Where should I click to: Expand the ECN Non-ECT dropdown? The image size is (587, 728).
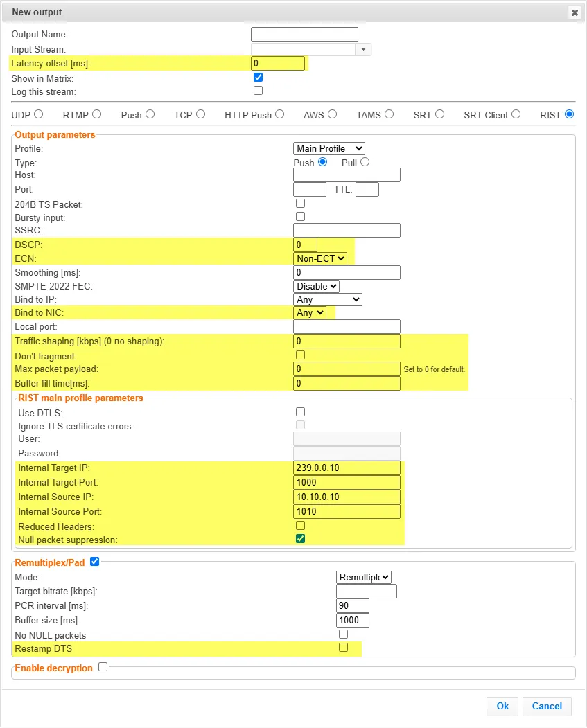tap(320, 258)
